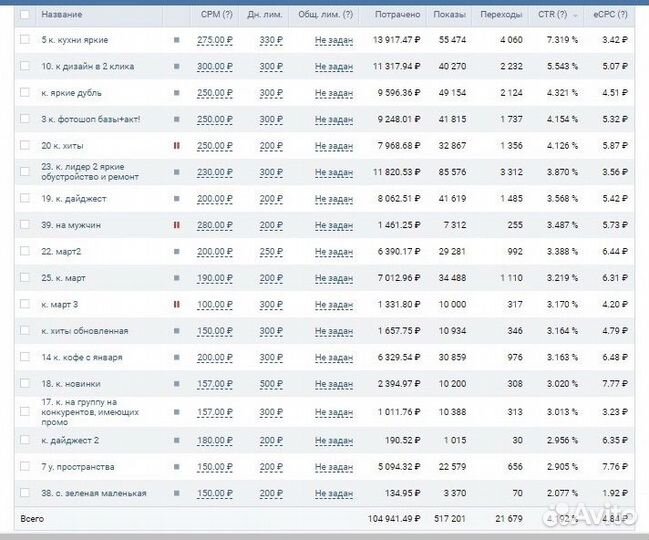
Task: Open the ad '7 у. пространства'
Action: (x=78, y=467)
